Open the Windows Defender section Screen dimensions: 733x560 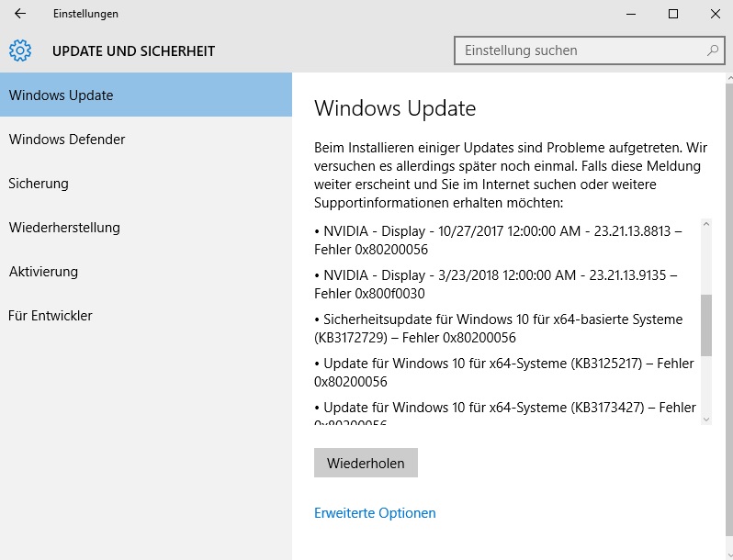(67, 140)
